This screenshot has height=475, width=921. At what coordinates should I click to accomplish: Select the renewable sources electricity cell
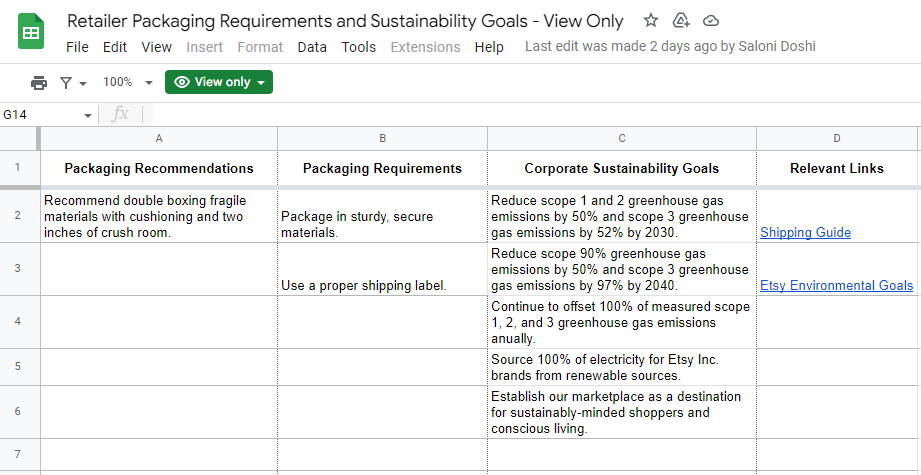622,367
